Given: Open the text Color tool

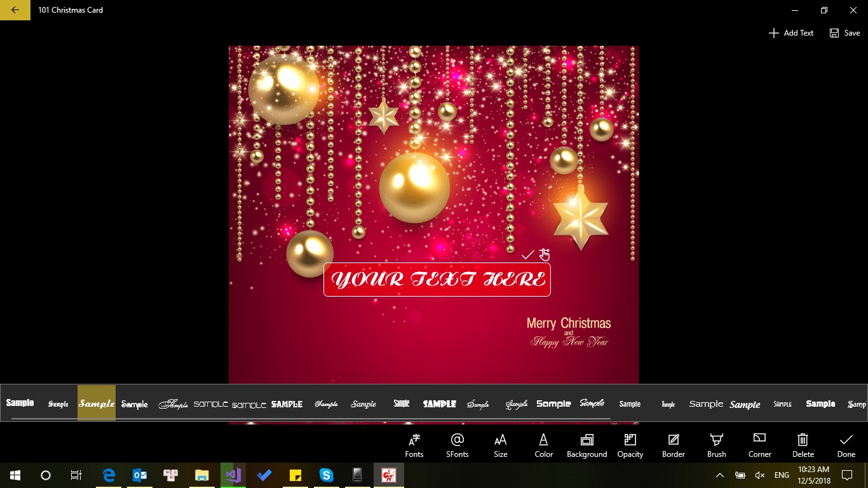Looking at the screenshot, I should coord(543,445).
